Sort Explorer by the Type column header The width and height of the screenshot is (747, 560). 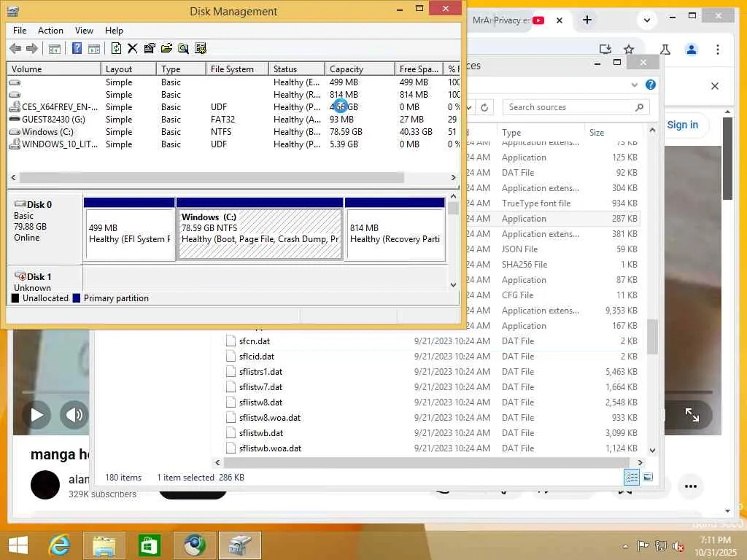point(541,133)
